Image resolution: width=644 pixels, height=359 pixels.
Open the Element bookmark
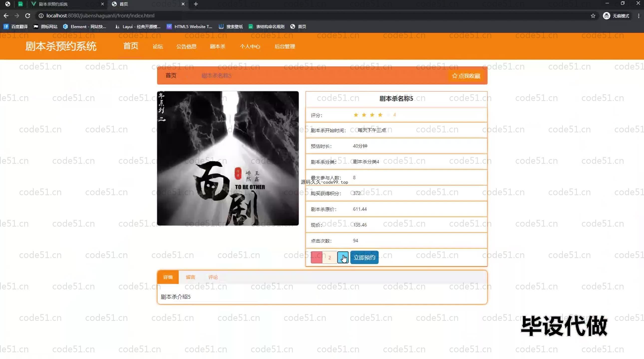pyautogui.click(x=85, y=26)
